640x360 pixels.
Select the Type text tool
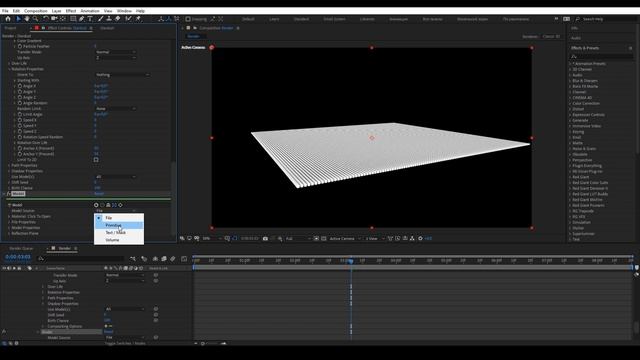(x=90, y=19)
